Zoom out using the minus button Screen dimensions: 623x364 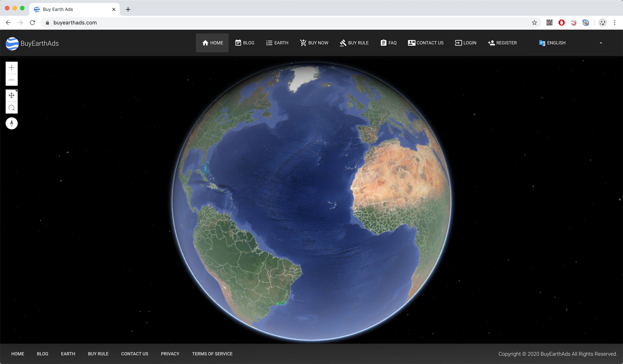pyautogui.click(x=12, y=80)
